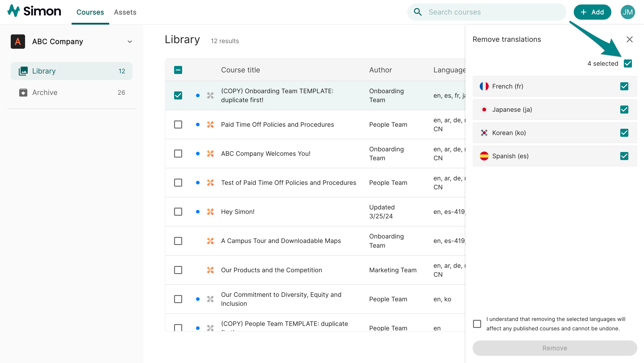Click the Korean flag icon
Image resolution: width=644 pixels, height=363 pixels.
(x=484, y=133)
